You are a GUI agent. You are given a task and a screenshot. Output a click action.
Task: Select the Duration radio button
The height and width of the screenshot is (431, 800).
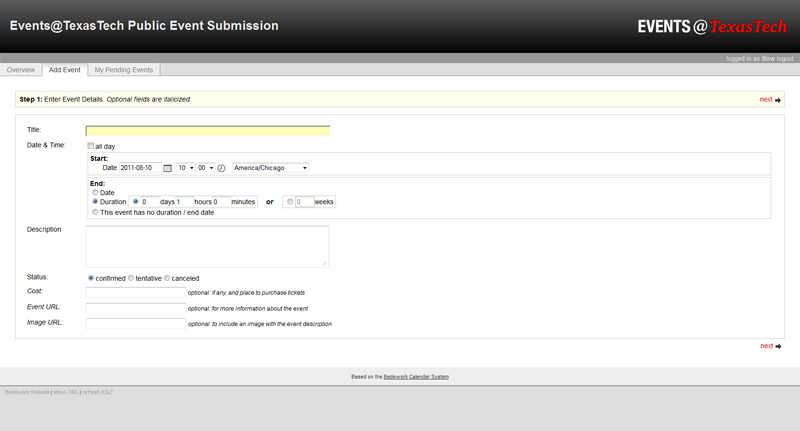pyautogui.click(x=95, y=201)
